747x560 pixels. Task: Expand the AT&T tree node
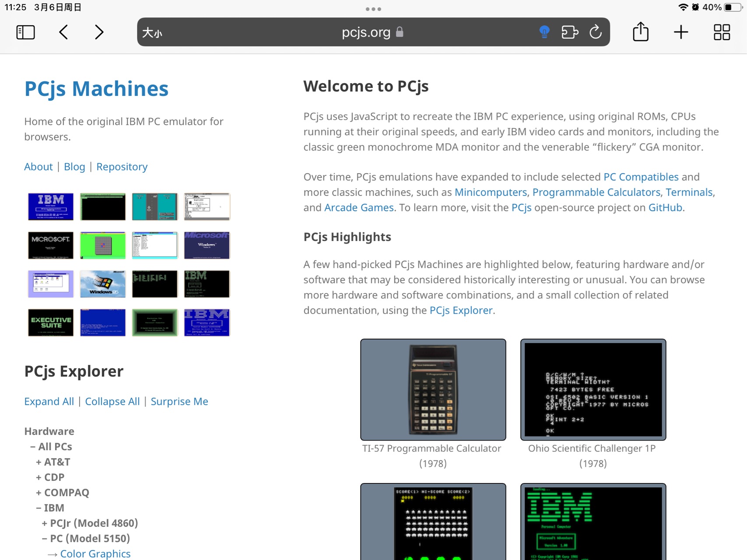(x=53, y=462)
